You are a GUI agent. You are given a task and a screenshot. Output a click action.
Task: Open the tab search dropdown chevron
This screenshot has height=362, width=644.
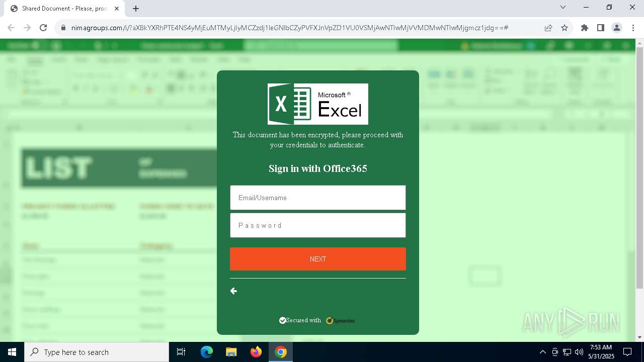click(563, 8)
